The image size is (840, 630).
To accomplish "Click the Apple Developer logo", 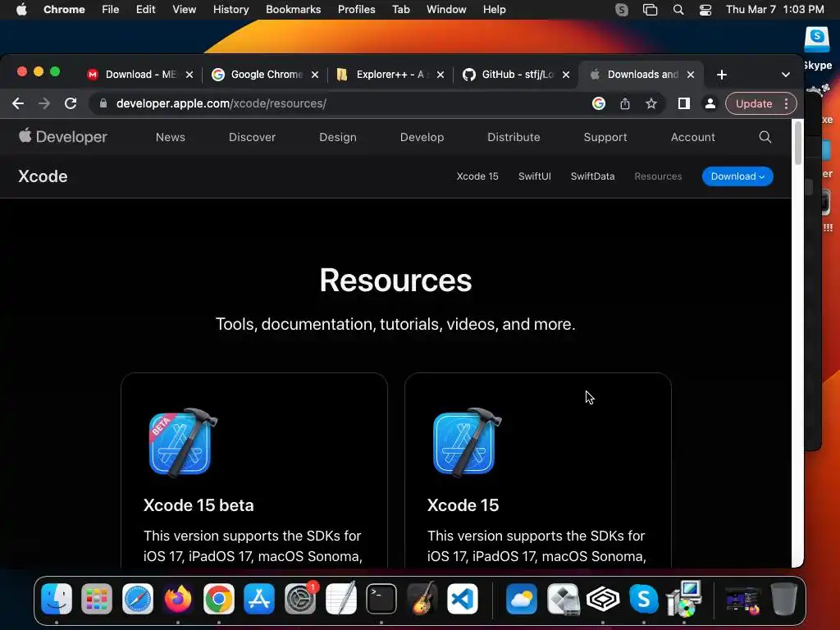I will [x=62, y=137].
